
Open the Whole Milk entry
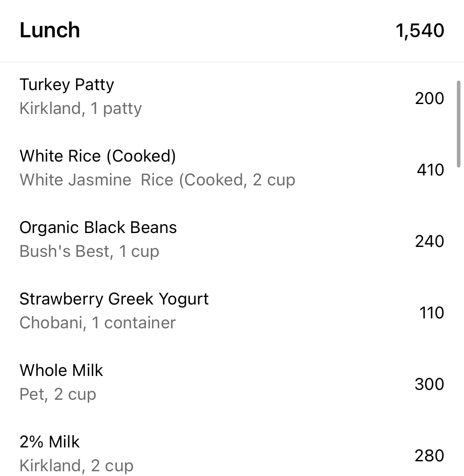pyautogui.click(x=232, y=382)
